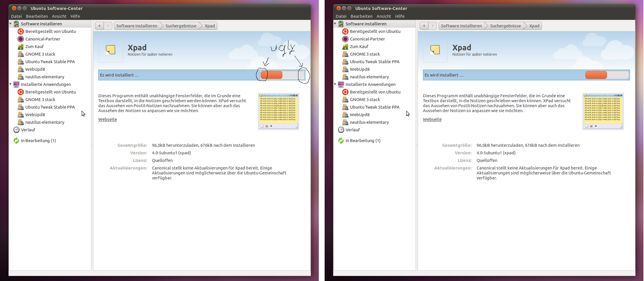Click Suchergebnisse breadcrumb in right window

pos(505,26)
